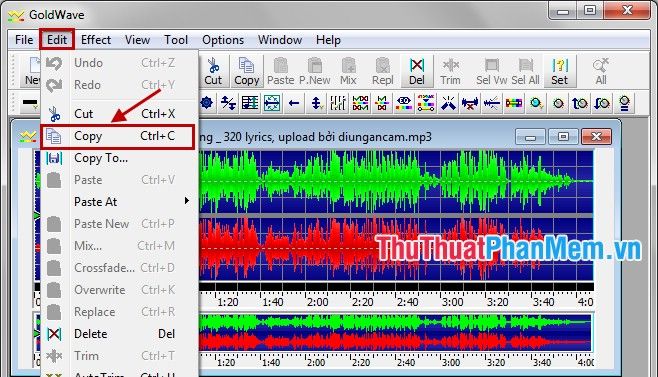Click the left arrow effect icon
The height and width of the screenshot is (377, 658).
[x=294, y=103]
